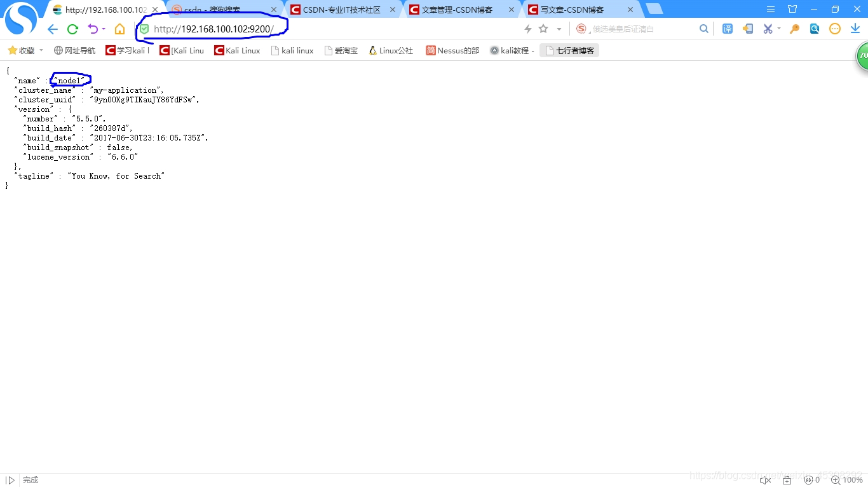The height and width of the screenshot is (487, 868).
Task: Close the 192.168.100.102 tab
Action: [x=155, y=10]
